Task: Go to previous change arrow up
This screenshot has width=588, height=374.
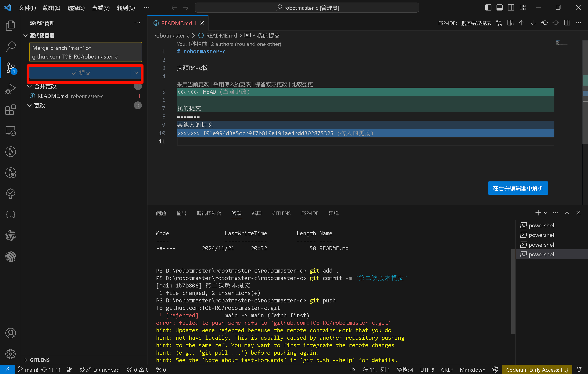Action: [x=521, y=23]
